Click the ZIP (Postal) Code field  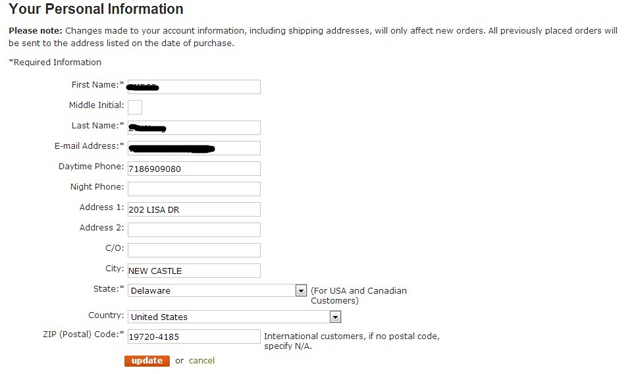pos(194,337)
